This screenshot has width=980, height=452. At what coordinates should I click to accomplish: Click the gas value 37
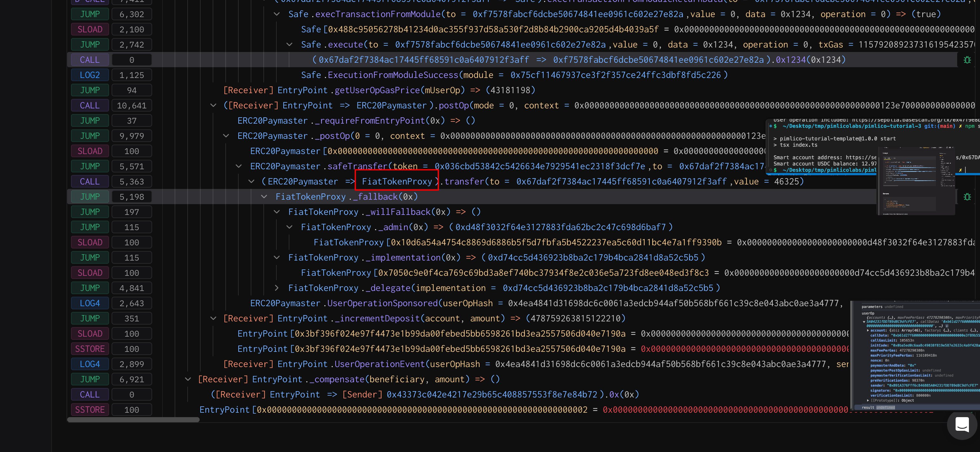132,121
